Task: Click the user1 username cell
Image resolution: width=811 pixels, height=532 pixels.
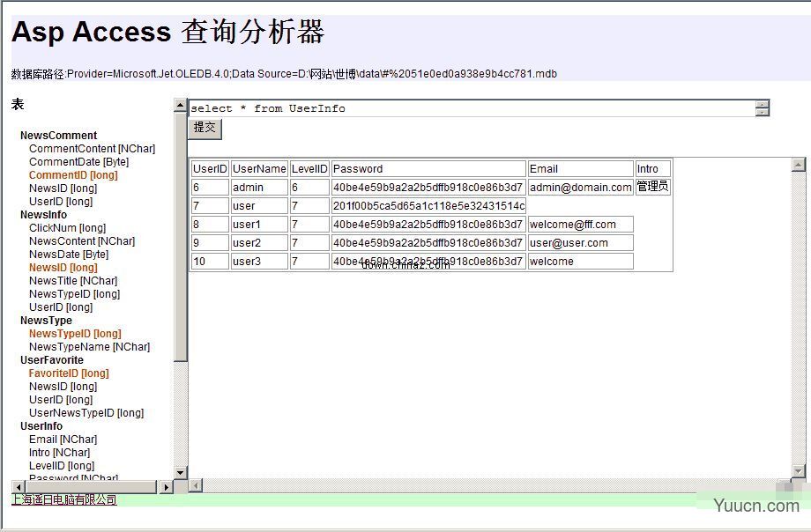Action: [259, 225]
